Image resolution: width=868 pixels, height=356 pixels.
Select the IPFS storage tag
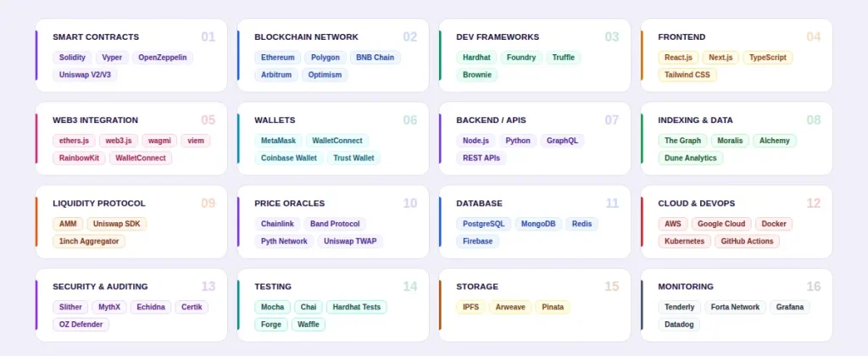tap(470, 307)
